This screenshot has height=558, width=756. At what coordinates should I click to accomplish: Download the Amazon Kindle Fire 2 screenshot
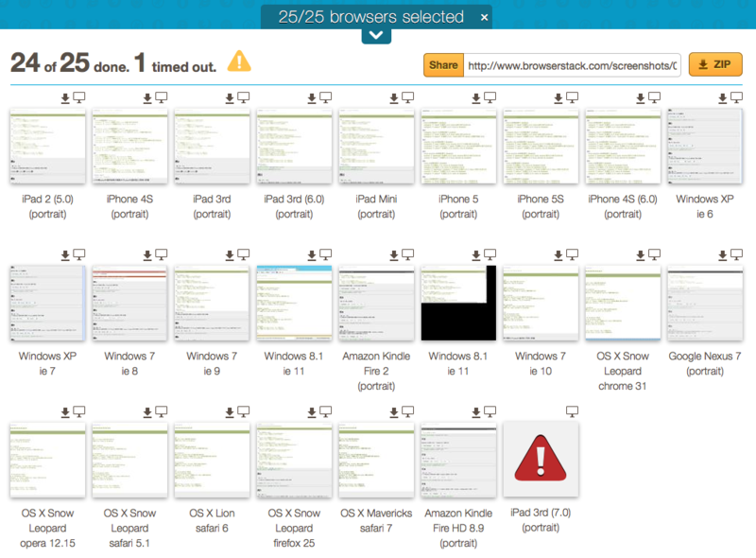click(394, 255)
